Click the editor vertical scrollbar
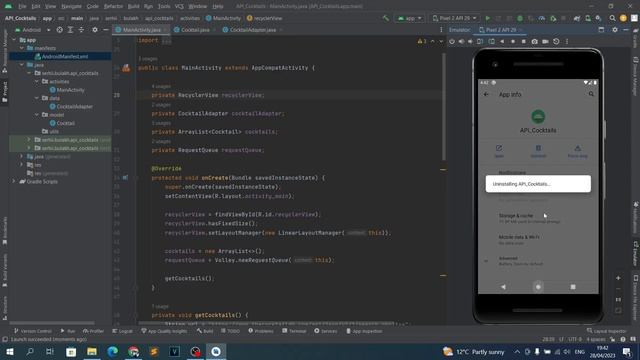 (x=443, y=107)
